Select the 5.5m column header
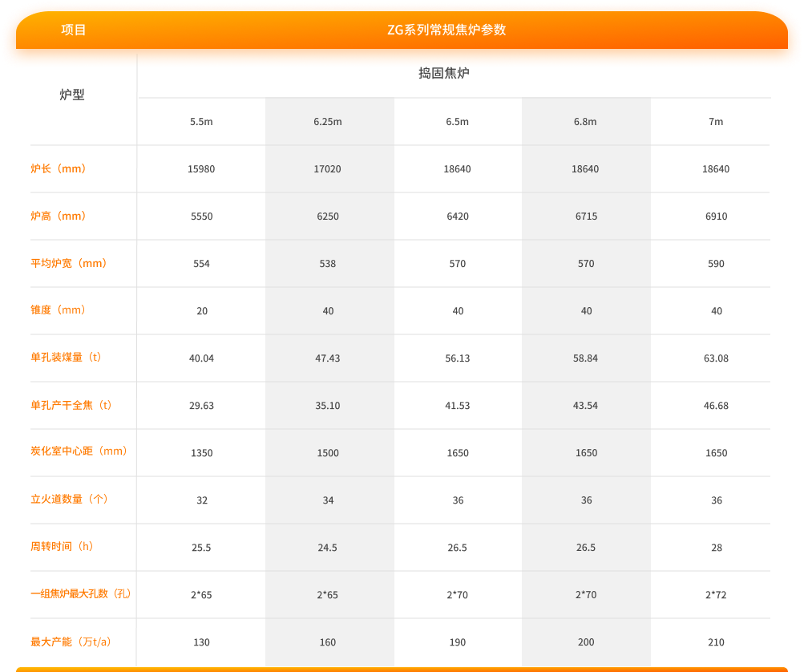The height and width of the screenshot is (672, 804). 201,122
